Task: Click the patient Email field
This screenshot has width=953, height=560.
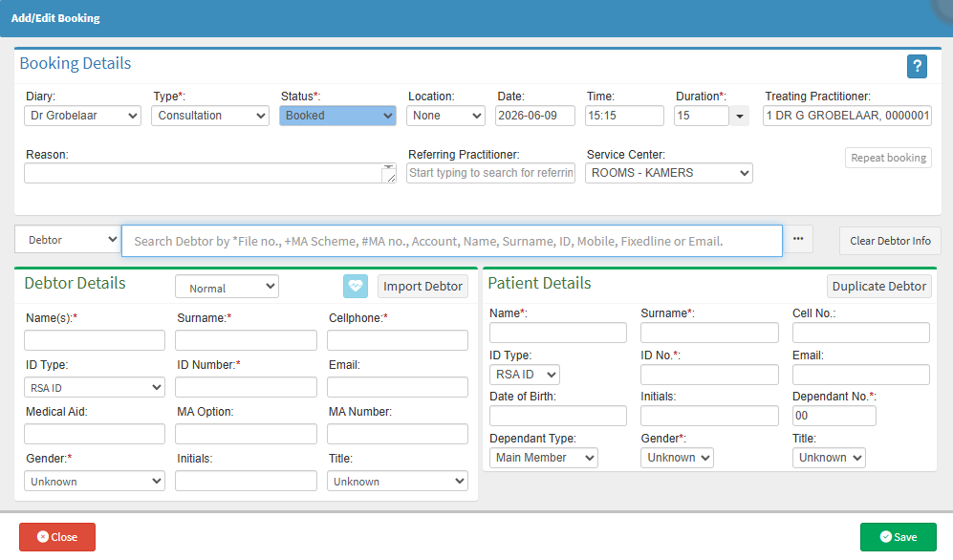Action: click(861, 375)
